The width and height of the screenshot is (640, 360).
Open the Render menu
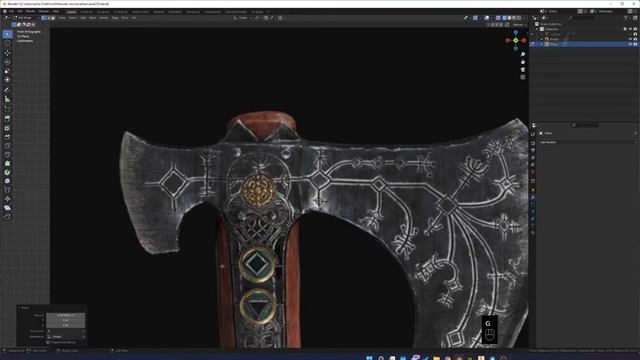31,11
